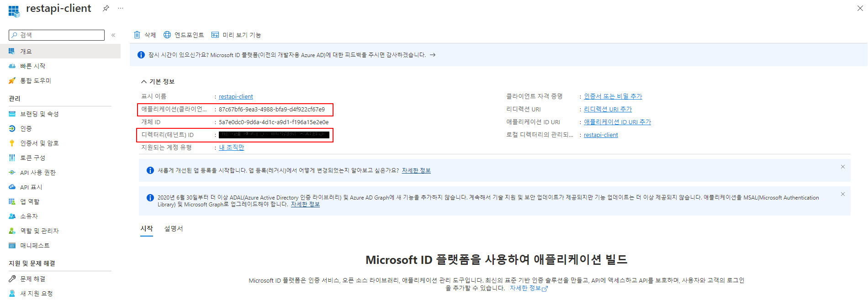
Task: Click the 빠른 시작 cloud icon
Action: [12, 66]
